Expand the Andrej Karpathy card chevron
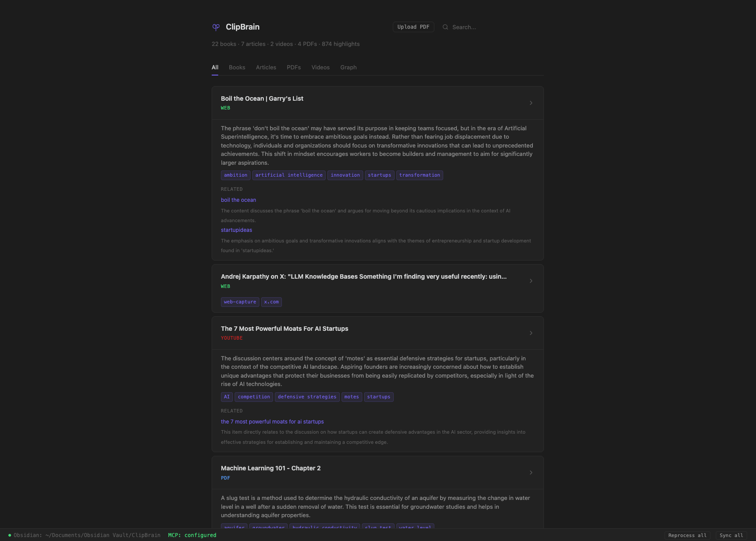Image resolution: width=756 pixels, height=541 pixels. click(531, 281)
